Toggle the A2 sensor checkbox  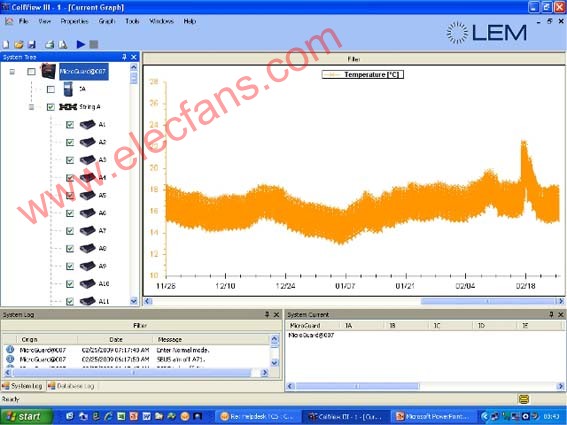(70, 142)
